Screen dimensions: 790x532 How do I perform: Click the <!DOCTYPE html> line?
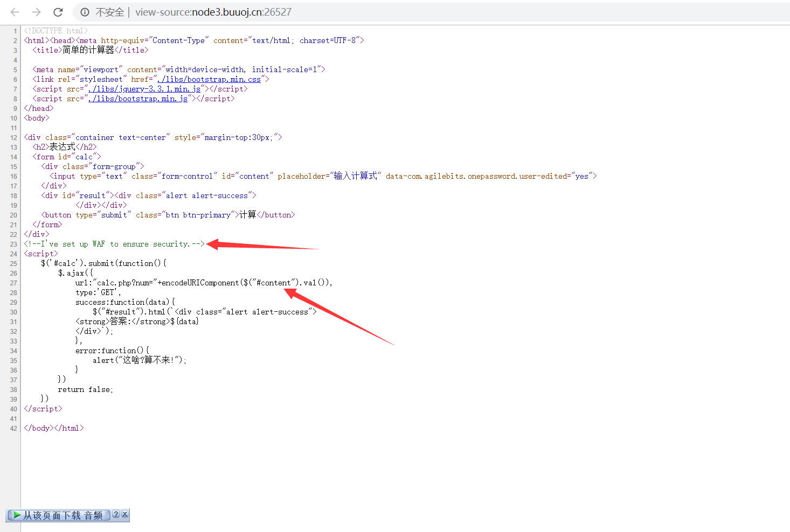point(56,31)
